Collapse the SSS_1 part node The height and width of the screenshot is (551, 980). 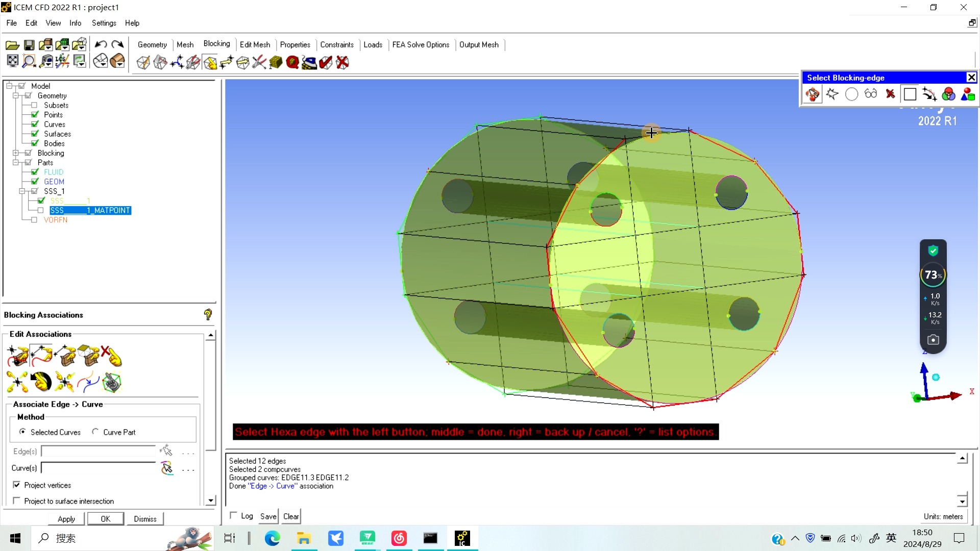pyautogui.click(x=22, y=191)
